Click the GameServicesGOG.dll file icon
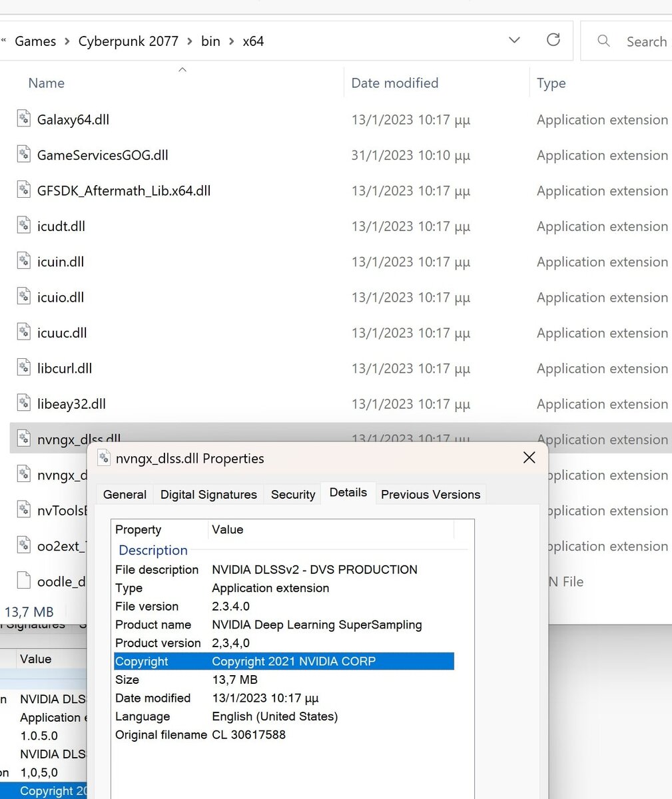This screenshot has width=672, height=799. (24, 154)
